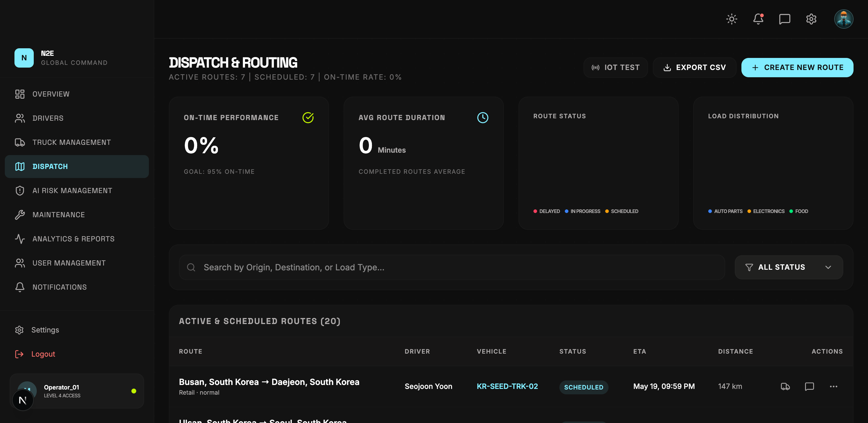Screen dimensions: 868x423
Task: Export routes with Export CSV
Action: click(694, 68)
